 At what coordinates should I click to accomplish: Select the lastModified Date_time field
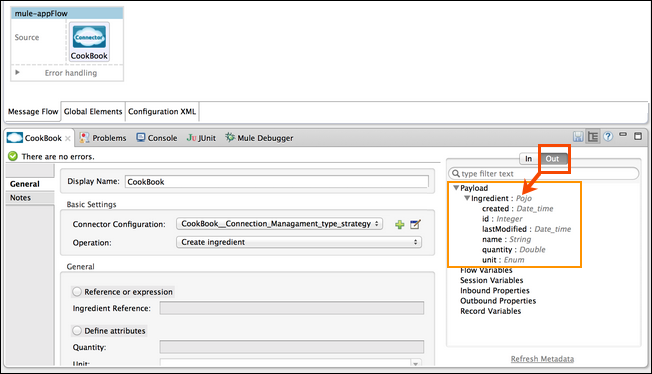(526, 229)
